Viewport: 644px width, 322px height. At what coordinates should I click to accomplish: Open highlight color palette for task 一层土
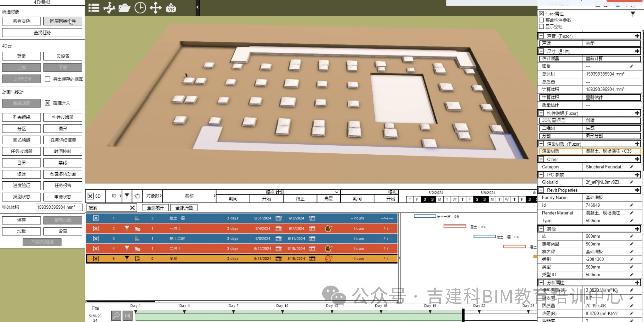(x=329, y=229)
